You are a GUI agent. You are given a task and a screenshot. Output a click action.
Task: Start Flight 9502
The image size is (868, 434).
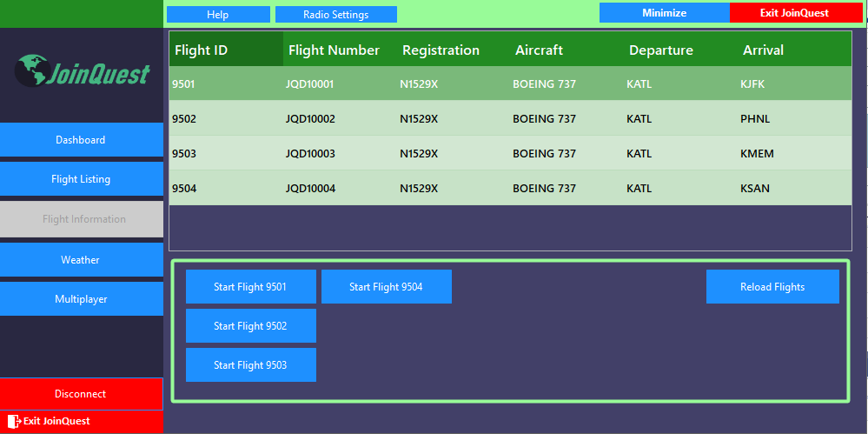(251, 326)
